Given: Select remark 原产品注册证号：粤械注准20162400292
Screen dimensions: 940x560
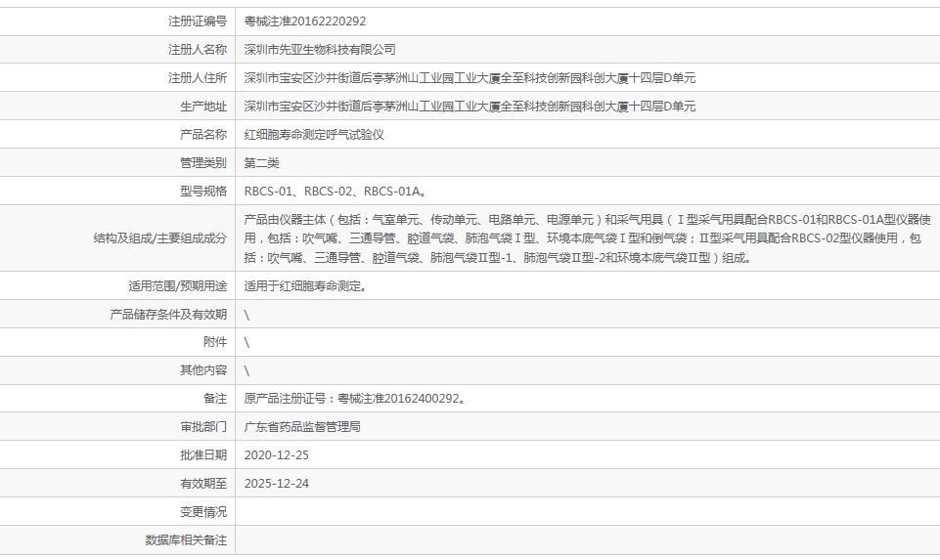Looking at the screenshot, I should [355, 399].
